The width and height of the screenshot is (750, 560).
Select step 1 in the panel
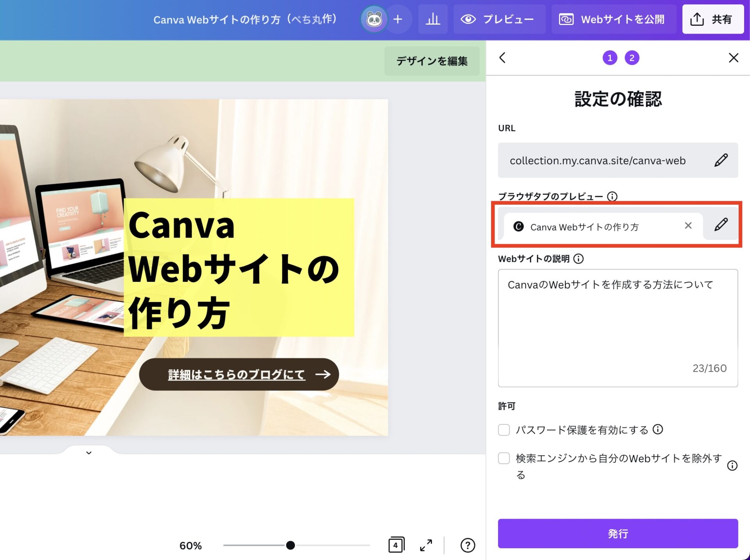[610, 58]
